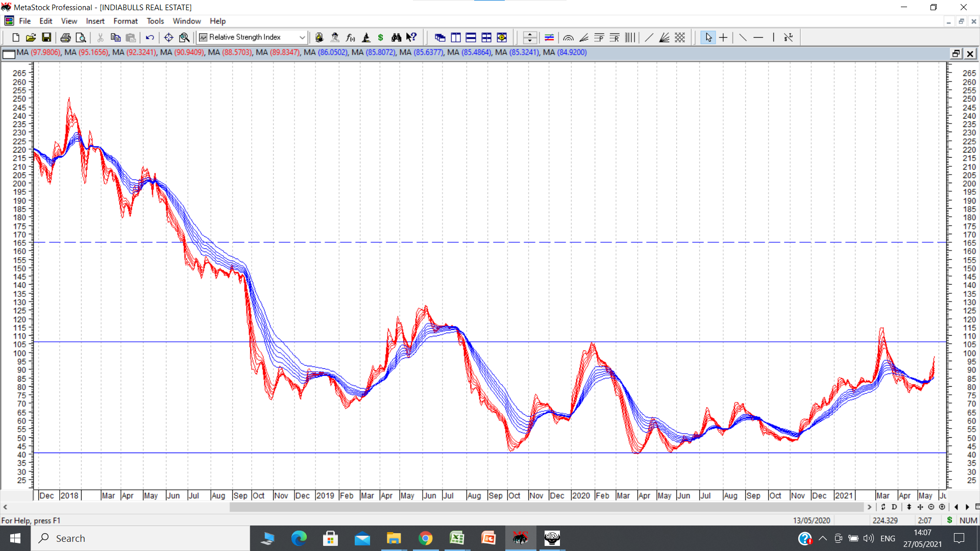Toggle the daily periodicity D button
The height and width of the screenshot is (551, 980).
tap(894, 507)
